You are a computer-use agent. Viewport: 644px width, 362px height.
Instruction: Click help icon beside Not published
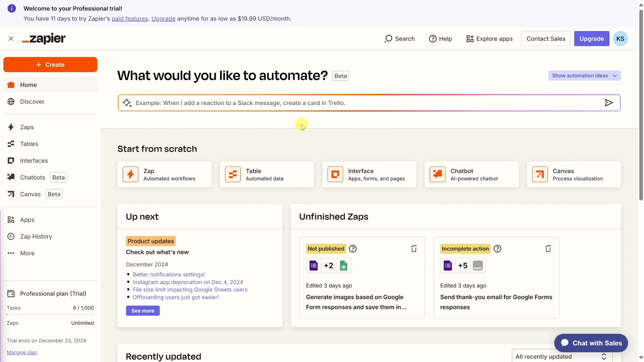point(353,249)
